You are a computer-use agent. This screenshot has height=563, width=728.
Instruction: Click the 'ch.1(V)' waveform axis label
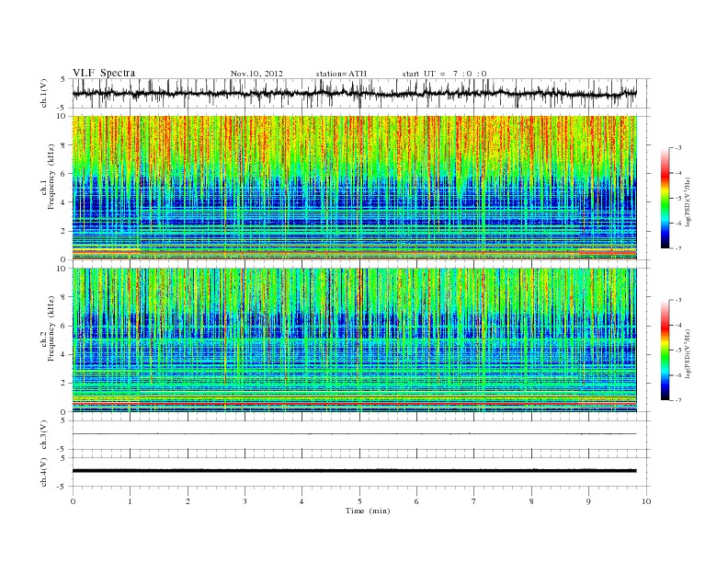pos(44,93)
